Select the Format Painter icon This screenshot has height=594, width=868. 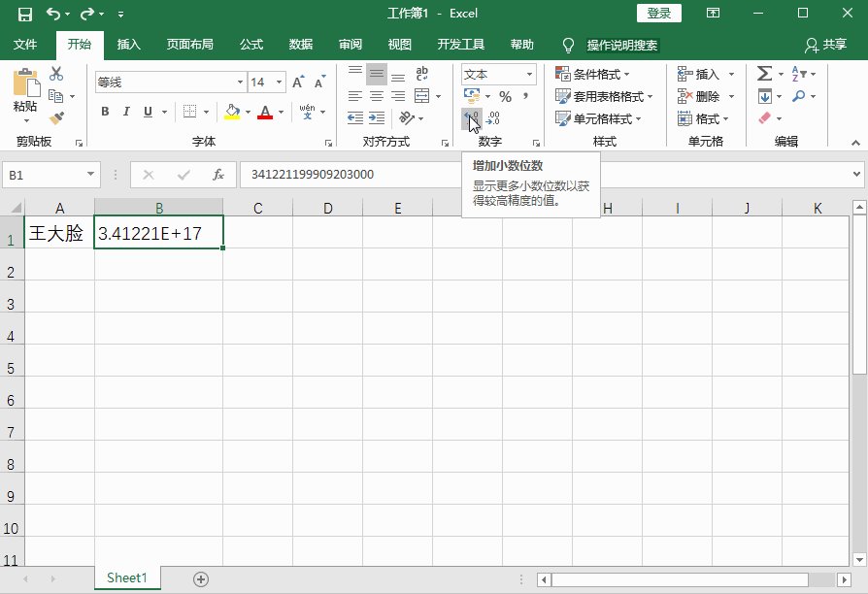point(55,117)
